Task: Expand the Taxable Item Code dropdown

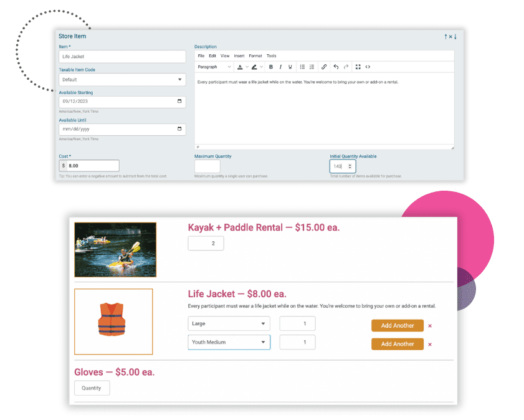Action: [x=122, y=80]
